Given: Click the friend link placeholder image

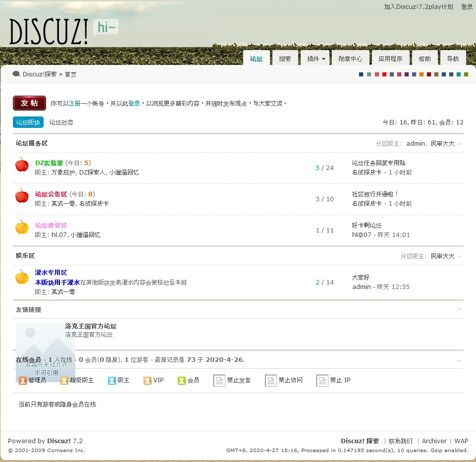Looking at the screenshot, I should click(46, 352).
